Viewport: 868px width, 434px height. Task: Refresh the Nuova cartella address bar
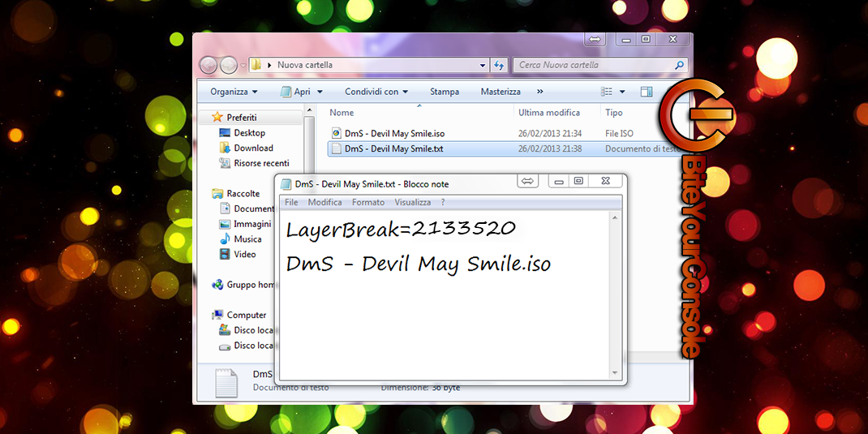click(x=500, y=65)
